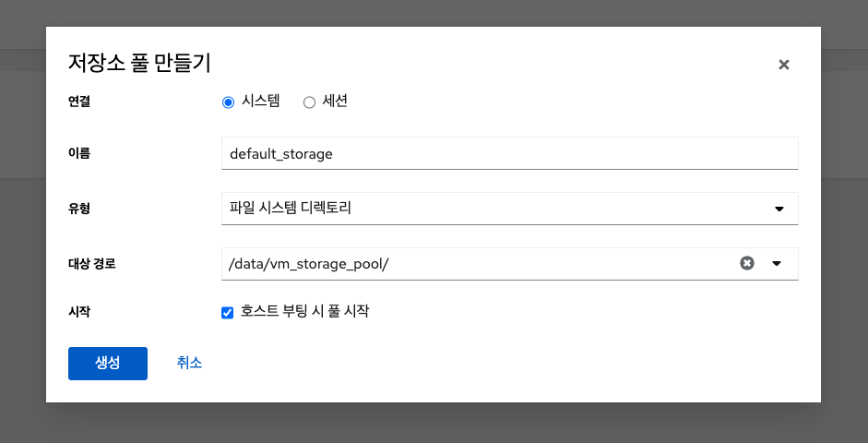The width and height of the screenshot is (868, 443).
Task: Expand the 대상 경로 suggestions caret
Action: [x=777, y=263]
